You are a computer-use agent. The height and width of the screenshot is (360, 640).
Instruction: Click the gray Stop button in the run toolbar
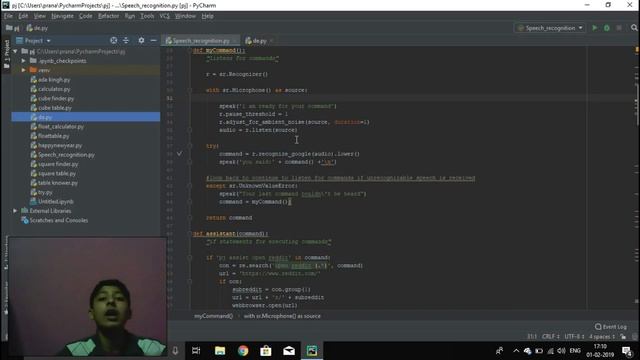(619, 28)
